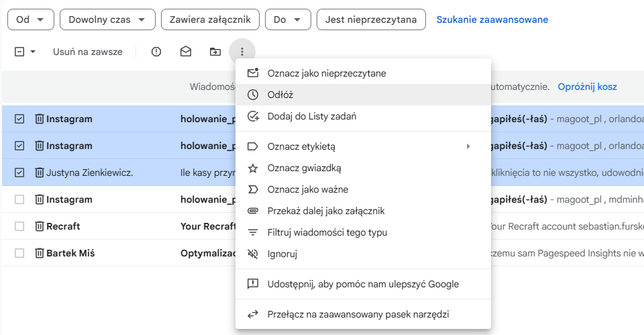The width and height of the screenshot is (644, 335).
Task: Open the Do recipient filter dropdown
Action: pos(288,19)
